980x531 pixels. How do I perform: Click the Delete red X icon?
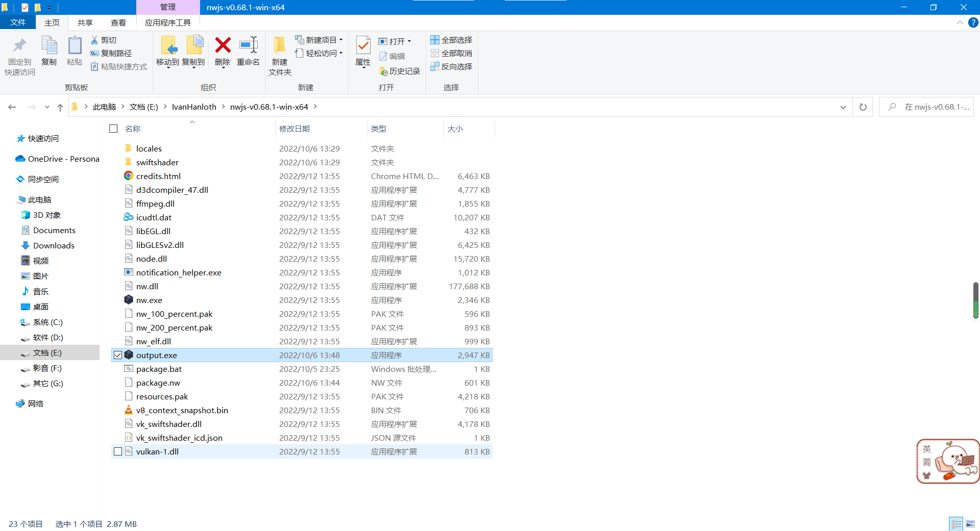[x=223, y=46]
